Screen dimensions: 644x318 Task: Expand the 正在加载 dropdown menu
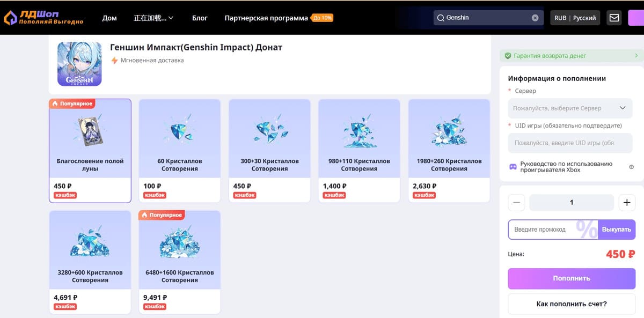coord(153,18)
